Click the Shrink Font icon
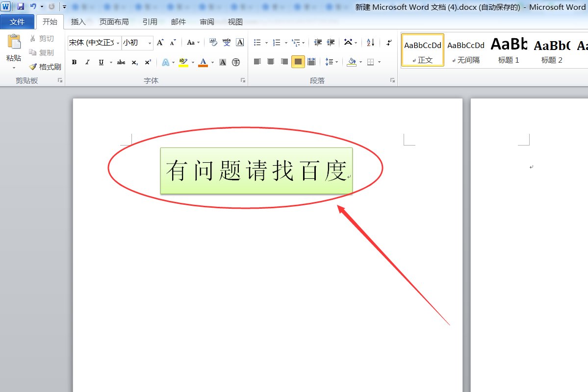The width and height of the screenshot is (588, 392). (x=173, y=42)
